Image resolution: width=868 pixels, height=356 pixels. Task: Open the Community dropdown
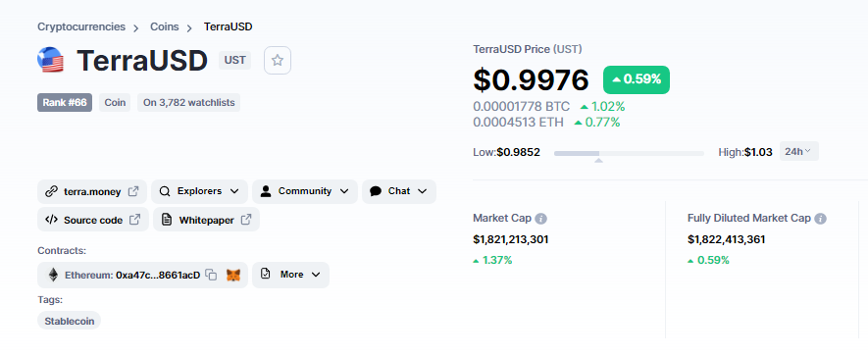tap(305, 191)
